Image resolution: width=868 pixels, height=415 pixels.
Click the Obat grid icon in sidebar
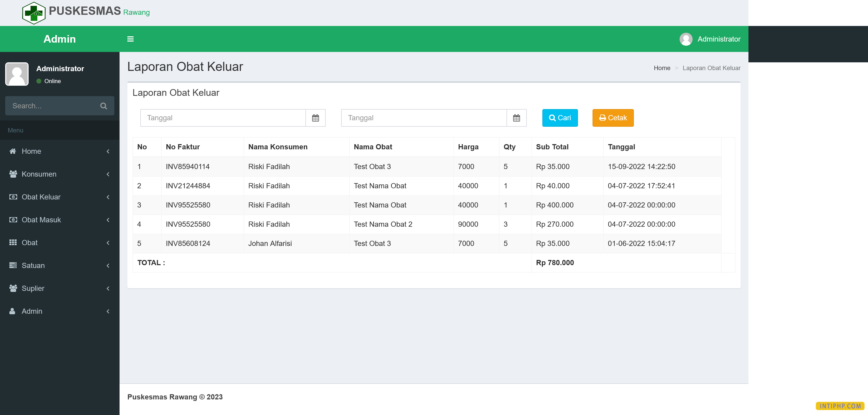13,243
